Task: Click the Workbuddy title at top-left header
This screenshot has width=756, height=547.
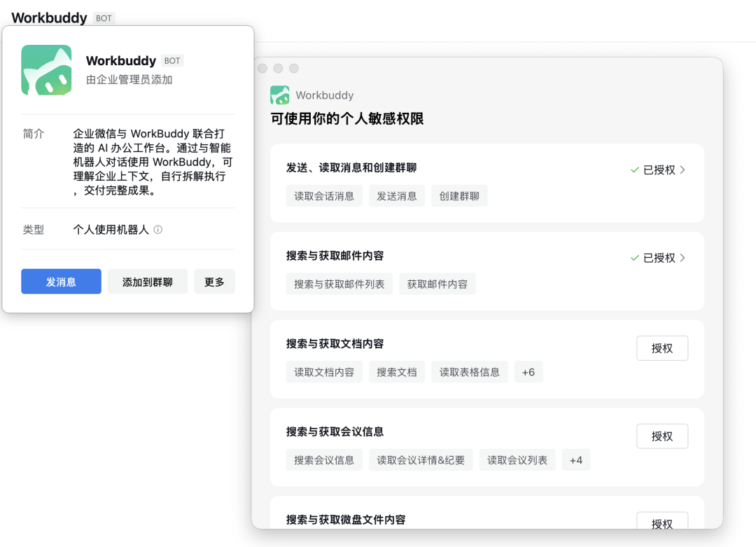Action: point(49,18)
